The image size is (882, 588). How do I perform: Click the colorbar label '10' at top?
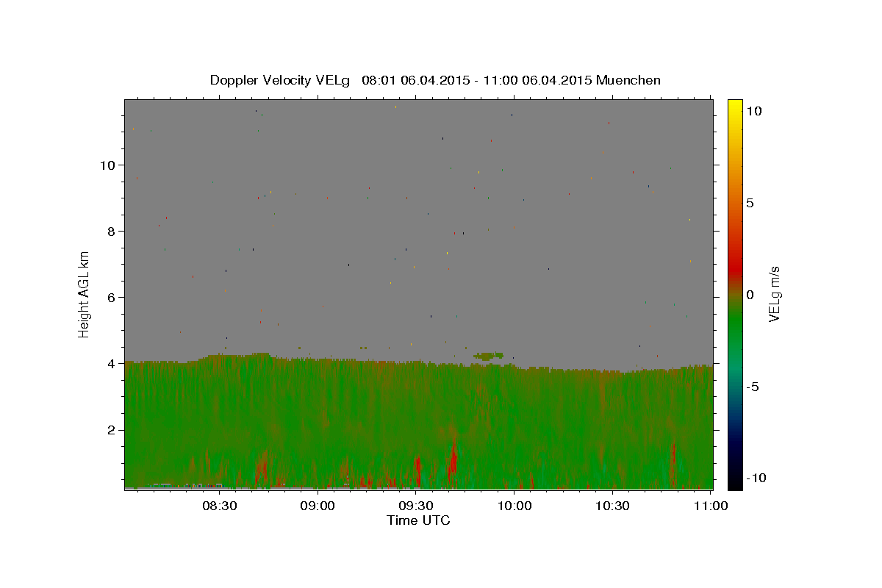click(753, 111)
